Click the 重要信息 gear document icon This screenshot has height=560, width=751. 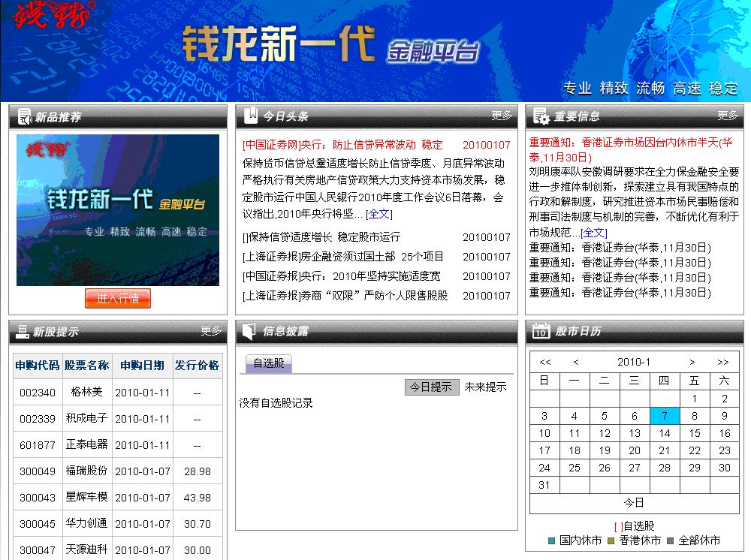click(x=541, y=116)
